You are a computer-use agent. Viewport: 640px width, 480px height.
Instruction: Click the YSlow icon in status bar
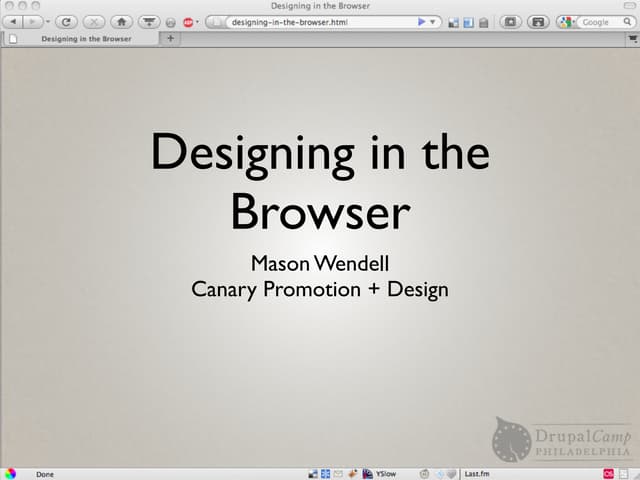(x=379, y=473)
